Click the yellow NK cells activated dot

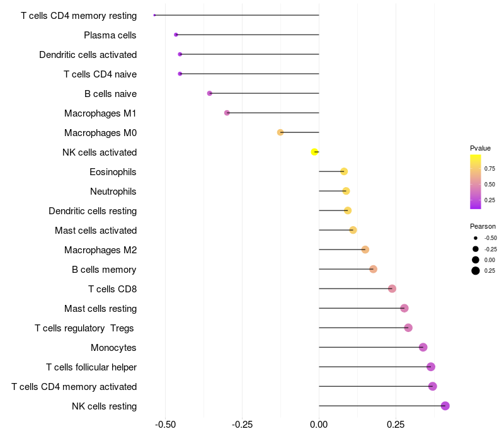(x=314, y=152)
